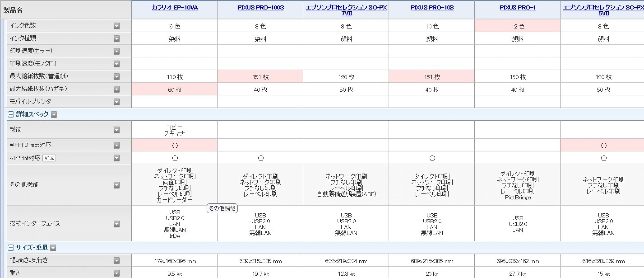This screenshot has height=278, width=644.
Task: Open the カラリオ EP-10VA product link
Action: coord(174,7)
